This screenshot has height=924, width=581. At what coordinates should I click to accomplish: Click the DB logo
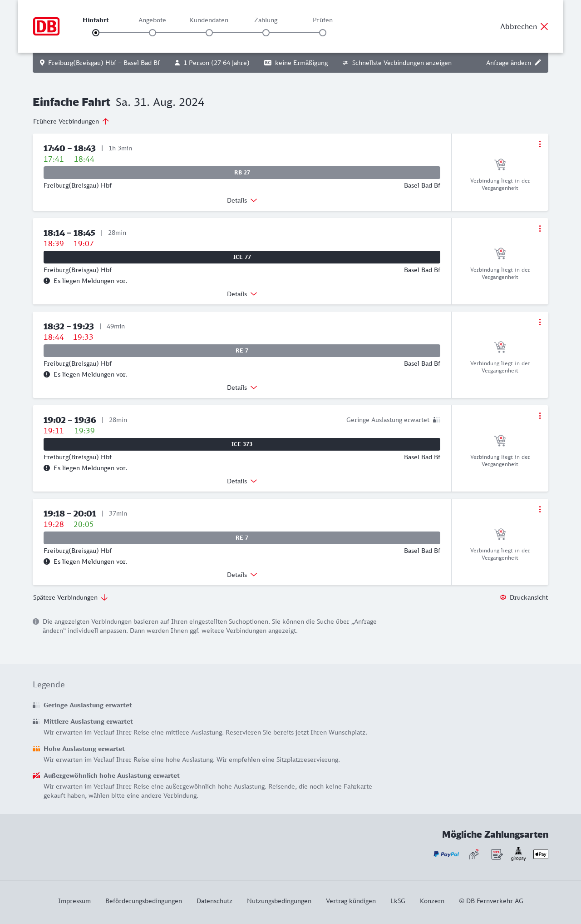click(x=46, y=26)
